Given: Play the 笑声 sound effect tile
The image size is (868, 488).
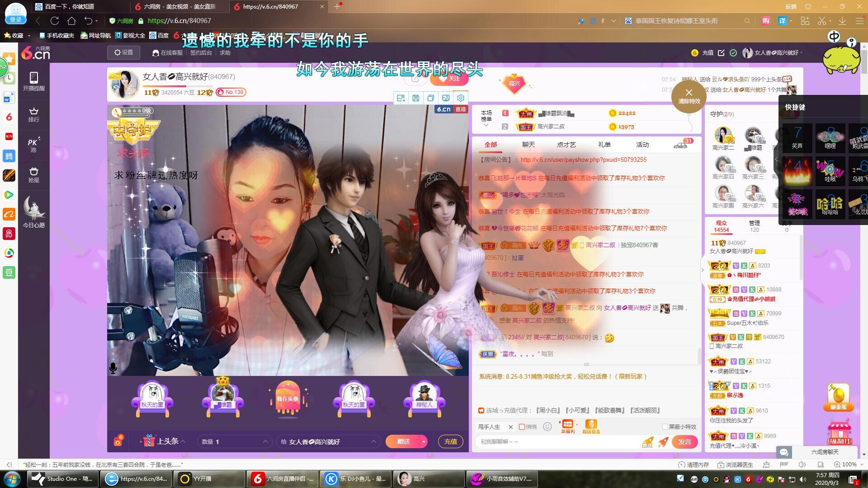Looking at the screenshot, I should point(797,137).
